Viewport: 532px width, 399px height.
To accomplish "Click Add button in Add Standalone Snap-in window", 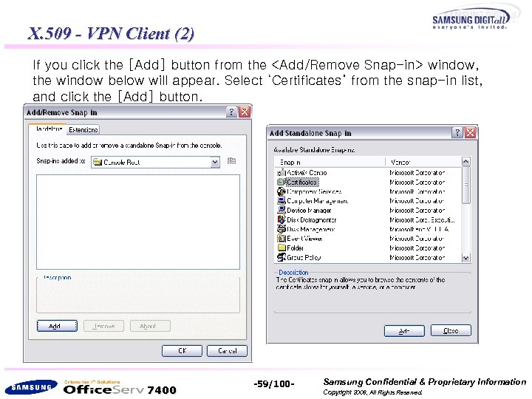I will pos(404,331).
